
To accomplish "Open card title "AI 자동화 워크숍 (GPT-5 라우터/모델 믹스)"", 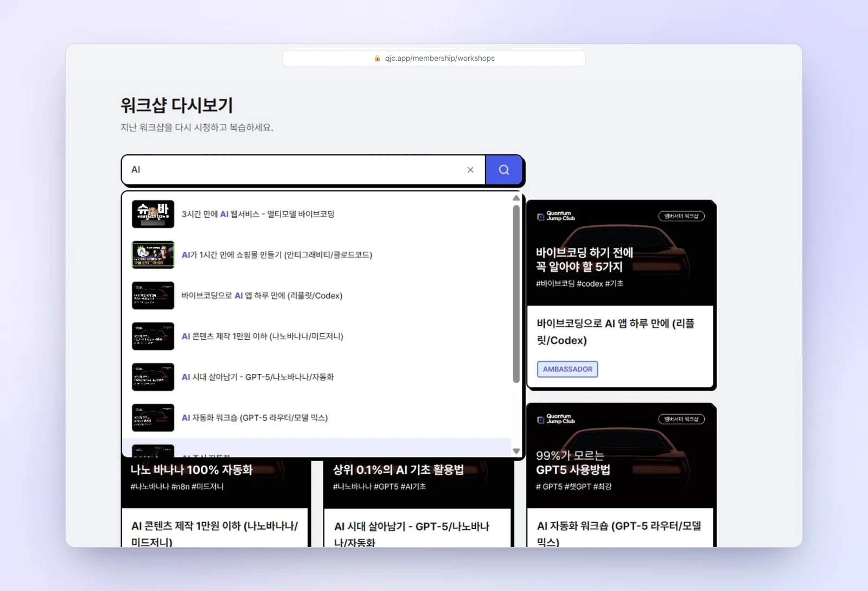I will point(619,533).
